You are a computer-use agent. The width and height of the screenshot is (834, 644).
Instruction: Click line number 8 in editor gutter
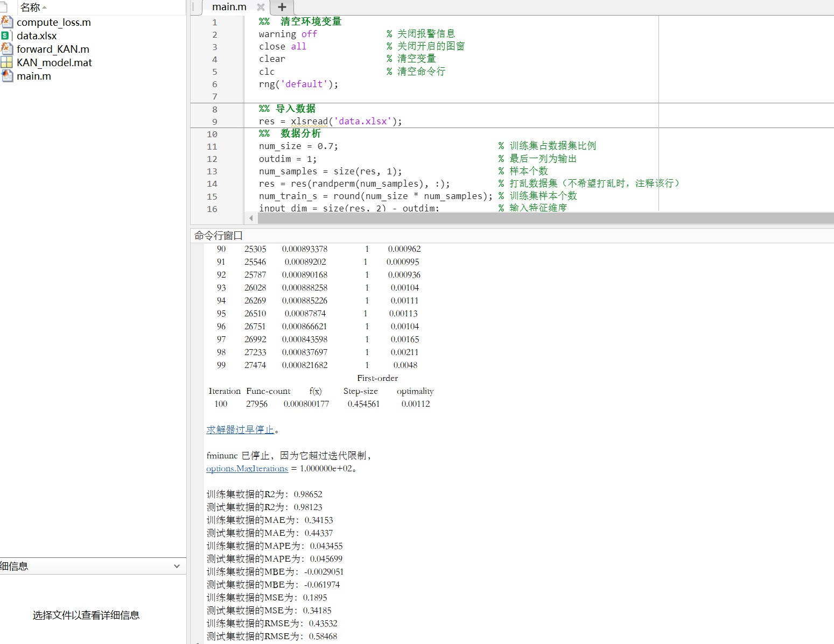click(214, 109)
